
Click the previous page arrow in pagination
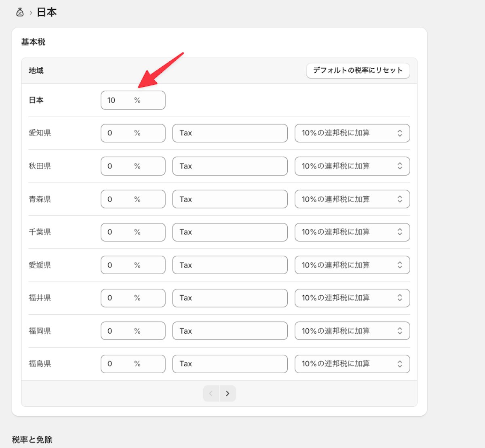pyautogui.click(x=211, y=393)
